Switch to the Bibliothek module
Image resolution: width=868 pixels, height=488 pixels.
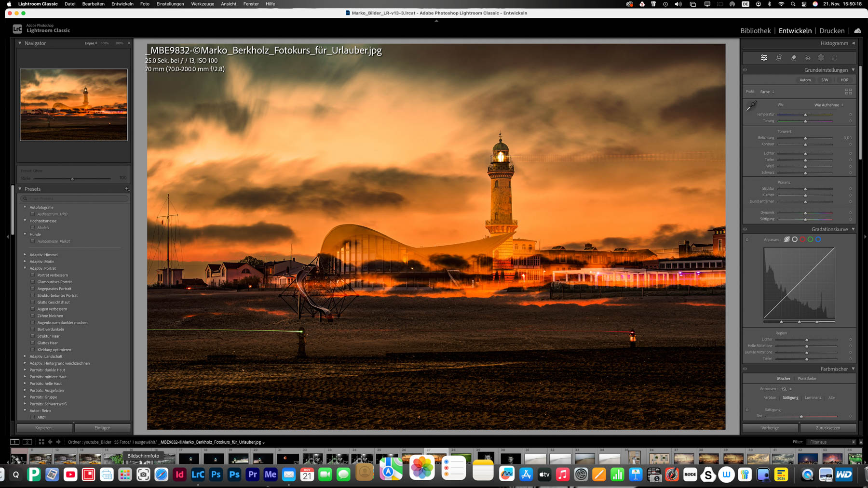[755, 31]
